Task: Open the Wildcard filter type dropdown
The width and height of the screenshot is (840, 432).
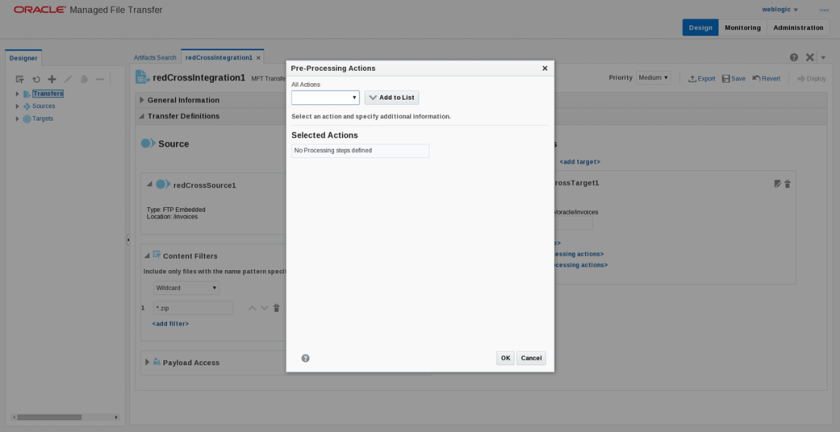Action: (186, 288)
